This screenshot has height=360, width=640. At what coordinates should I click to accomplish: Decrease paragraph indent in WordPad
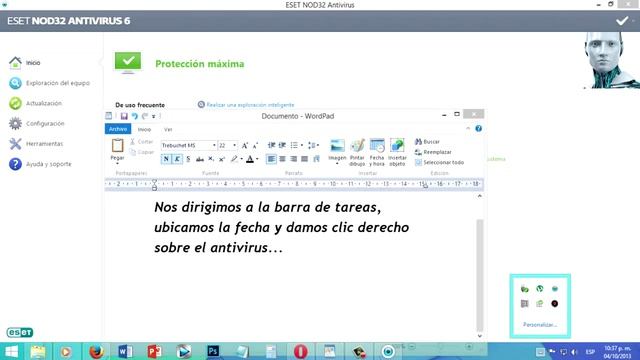coord(271,145)
